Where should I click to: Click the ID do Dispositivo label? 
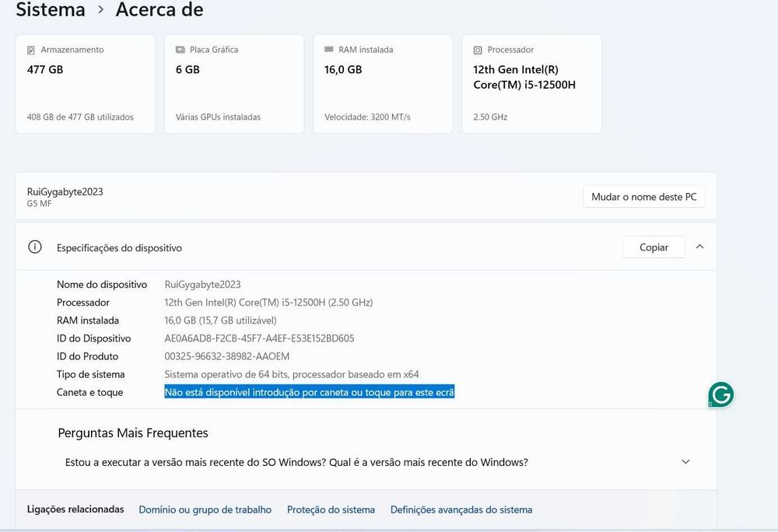(x=94, y=338)
